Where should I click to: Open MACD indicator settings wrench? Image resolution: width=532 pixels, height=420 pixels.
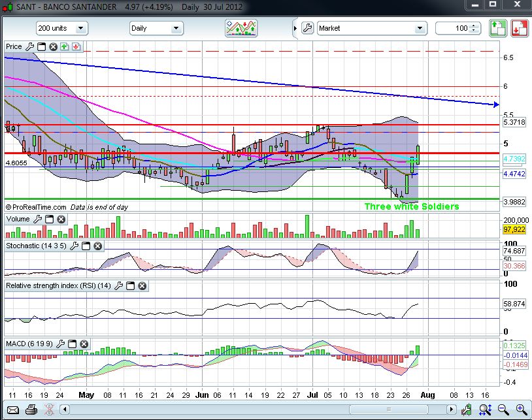pos(60,344)
